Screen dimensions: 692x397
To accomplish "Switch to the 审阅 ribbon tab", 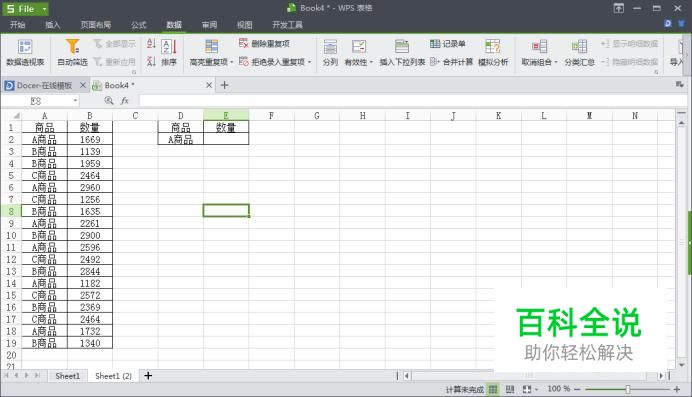I will [209, 25].
